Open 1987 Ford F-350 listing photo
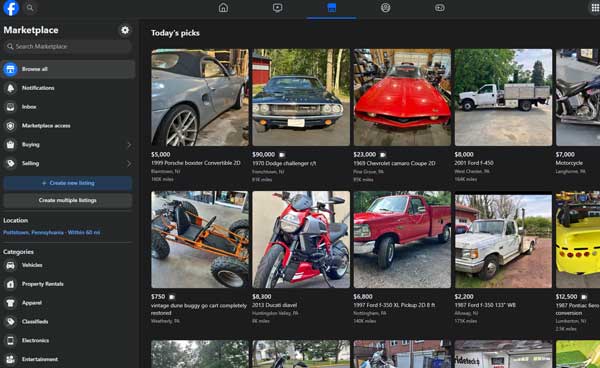The image size is (600, 368). click(503, 239)
